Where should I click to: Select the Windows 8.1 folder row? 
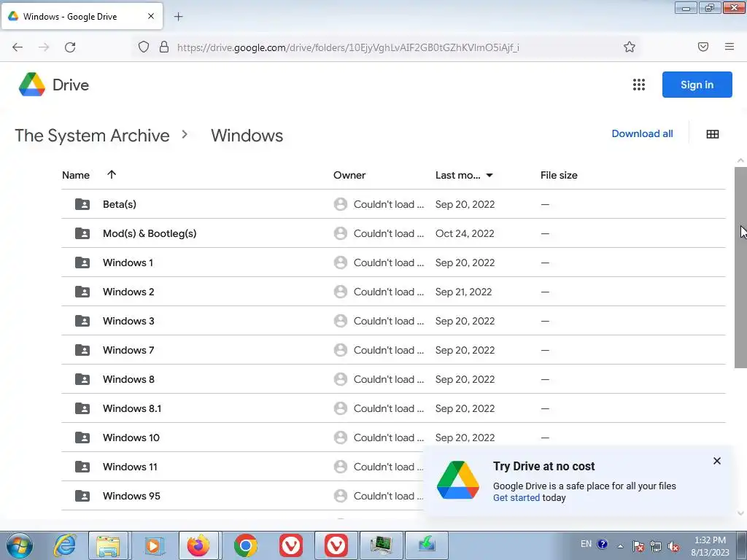393,408
